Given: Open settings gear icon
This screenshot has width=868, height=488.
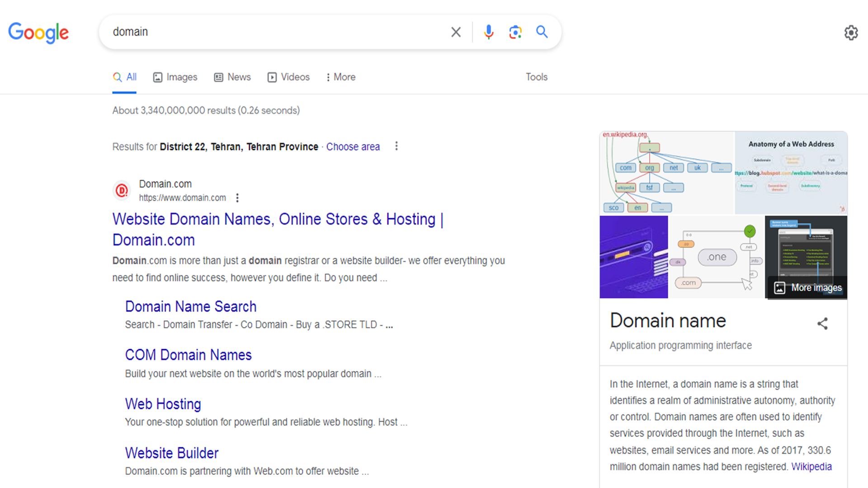Looking at the screenshot, I should tap(851, 33).
